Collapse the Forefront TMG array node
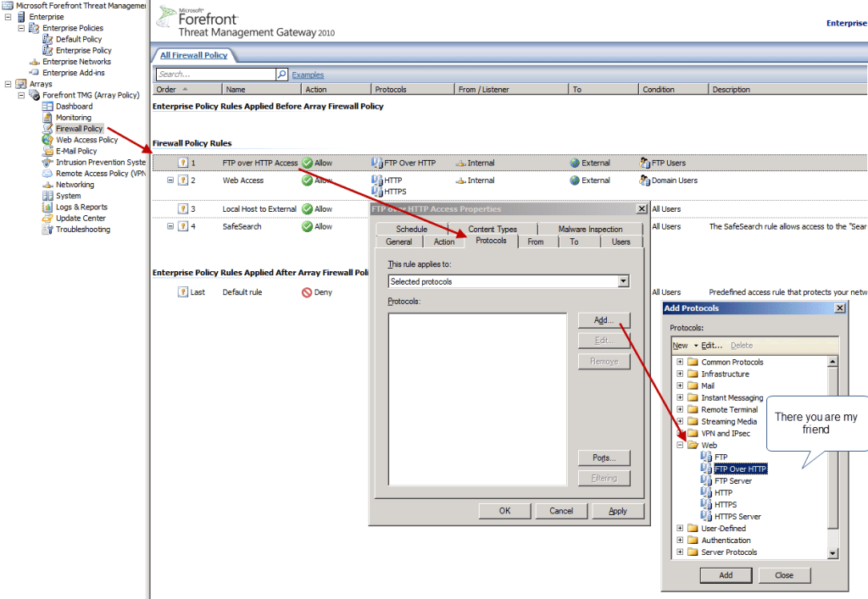The height and width of the screenshot is (599, 868). tap(21, 95)
